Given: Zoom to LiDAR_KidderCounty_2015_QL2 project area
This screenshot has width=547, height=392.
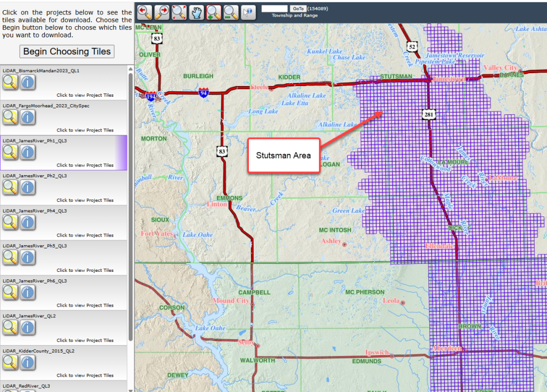Looking at the screenshot, I should coord(10,363).
